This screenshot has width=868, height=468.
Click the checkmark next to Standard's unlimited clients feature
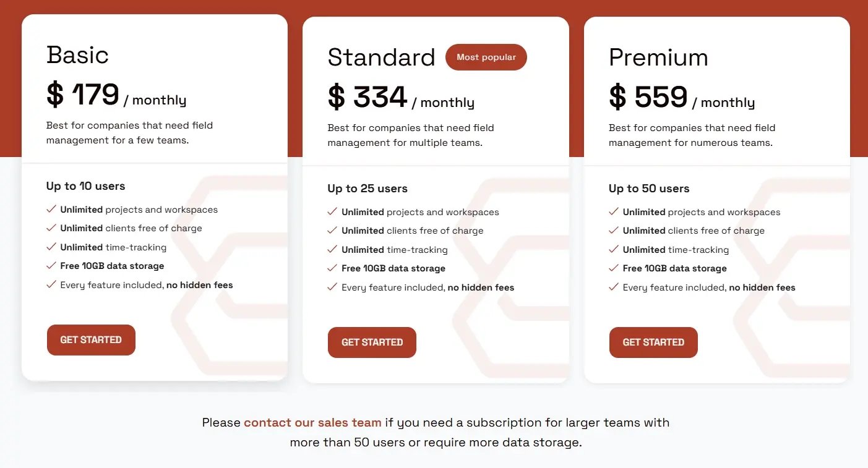333,230
